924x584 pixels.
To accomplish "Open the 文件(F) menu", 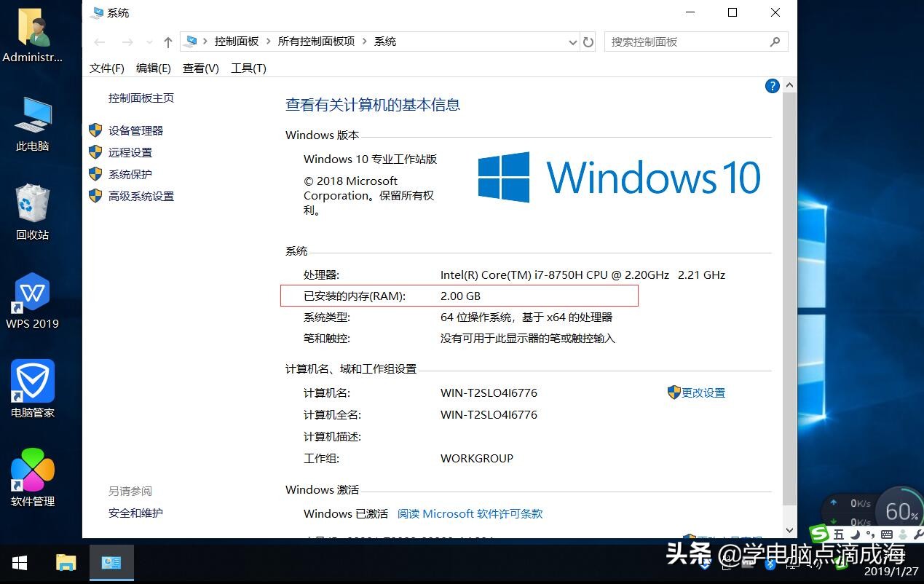I will pyautogui.click(x=106, y=68).
